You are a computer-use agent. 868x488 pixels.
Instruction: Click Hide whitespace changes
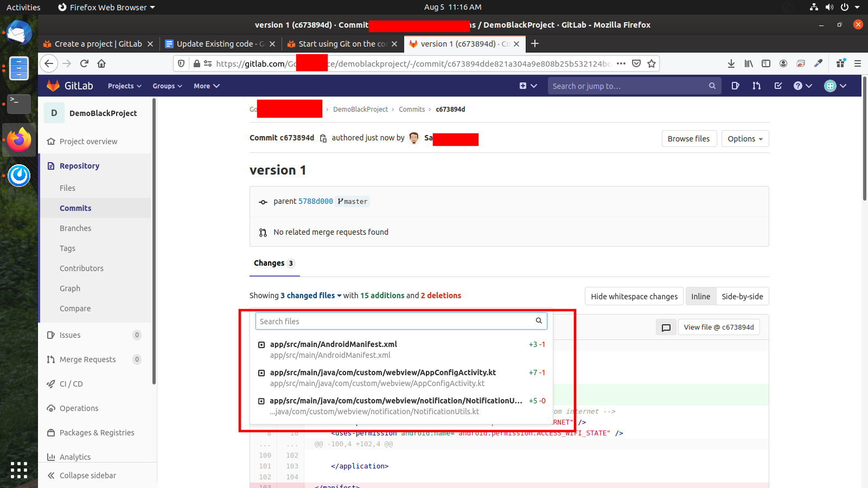tap(634, 297)
